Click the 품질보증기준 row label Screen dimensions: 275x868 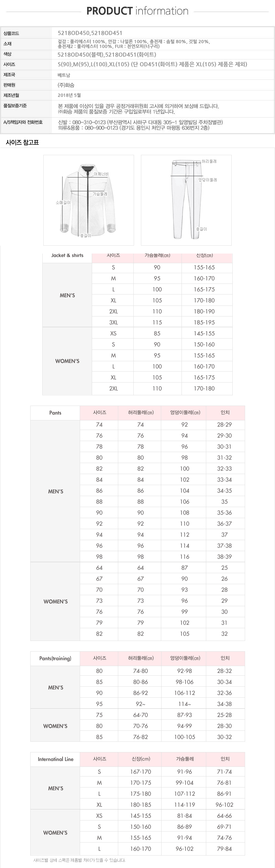[x=15, y=106]
